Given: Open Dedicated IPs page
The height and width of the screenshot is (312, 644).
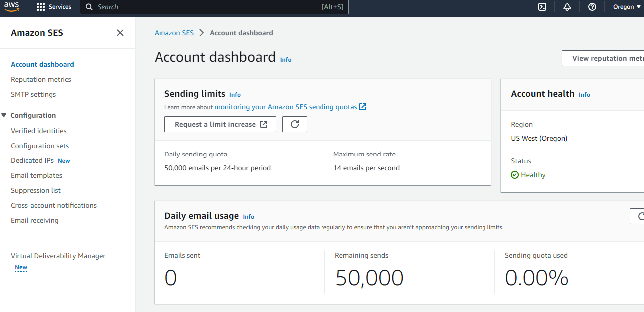Looking at the screenshot, I should [x=32, y=160].
